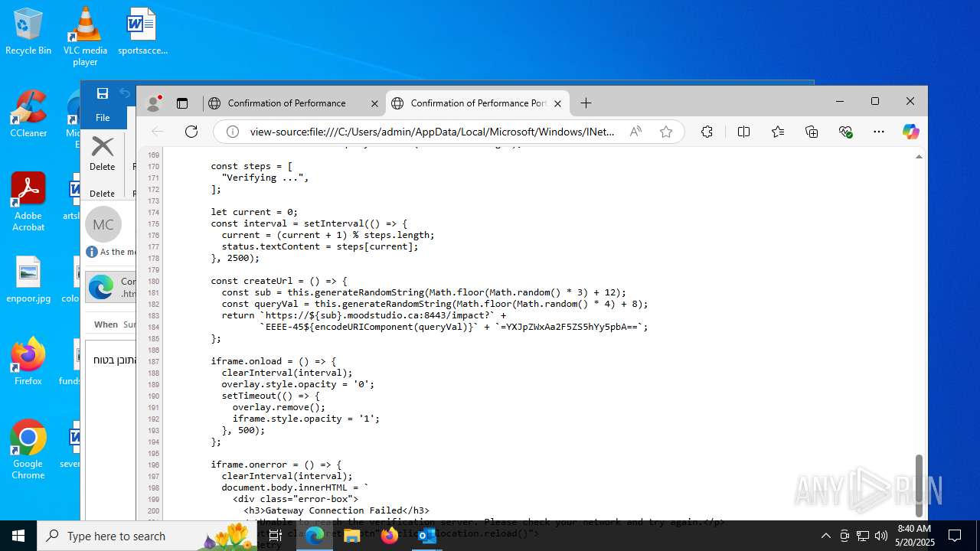Click the '}, 2500);' source line
980x551 pixels.
(x=236, y=258)
